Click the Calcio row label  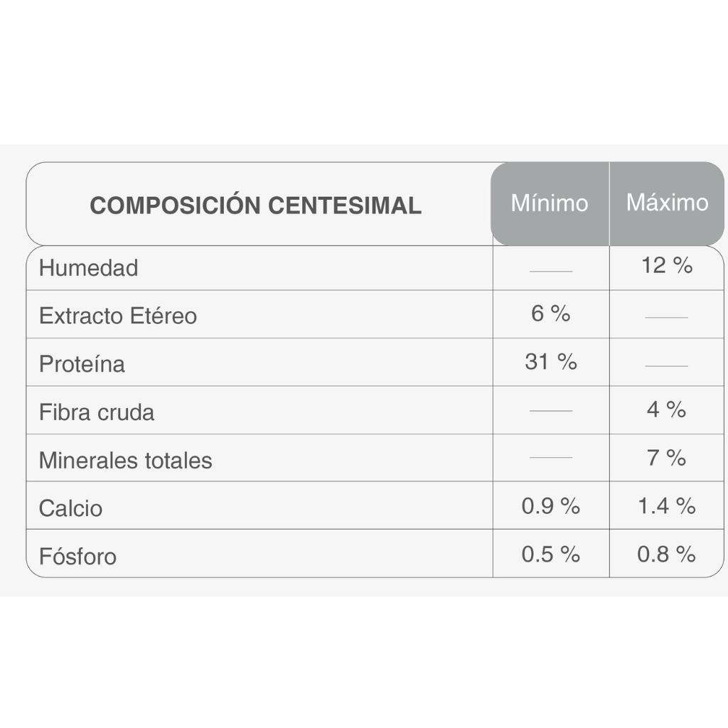tap(70, 508)
